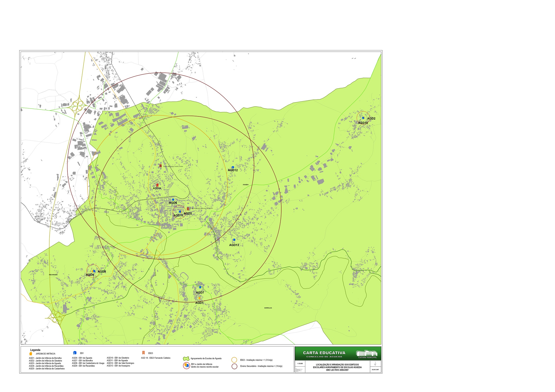The height and width of the screenshot is (392, 555).
Task: Click the AGD14 school marker on map
Action: point(157,185)
